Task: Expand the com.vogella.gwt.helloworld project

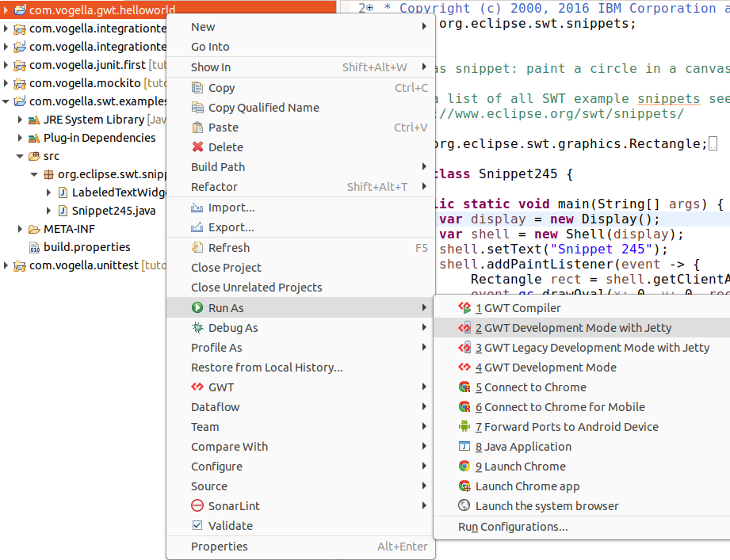Action: [6, 10]
